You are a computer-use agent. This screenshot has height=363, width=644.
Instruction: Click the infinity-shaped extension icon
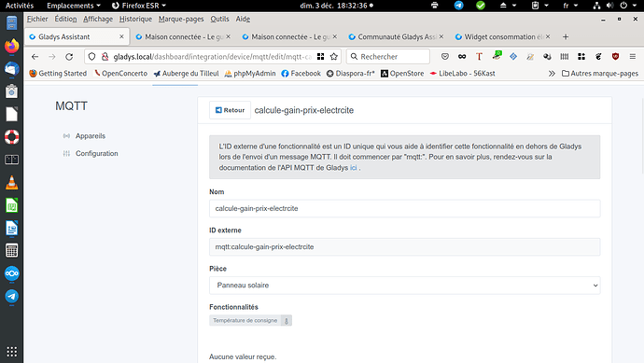pos(462,57)
